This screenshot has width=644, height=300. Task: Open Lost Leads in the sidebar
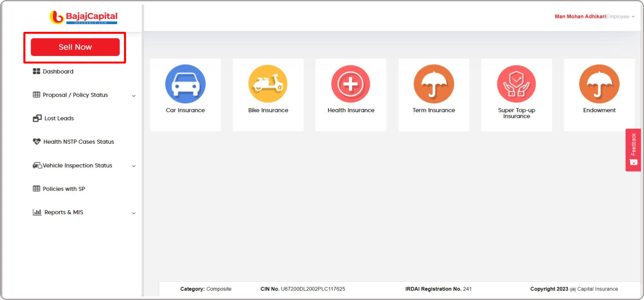click(x=59, y=118)
